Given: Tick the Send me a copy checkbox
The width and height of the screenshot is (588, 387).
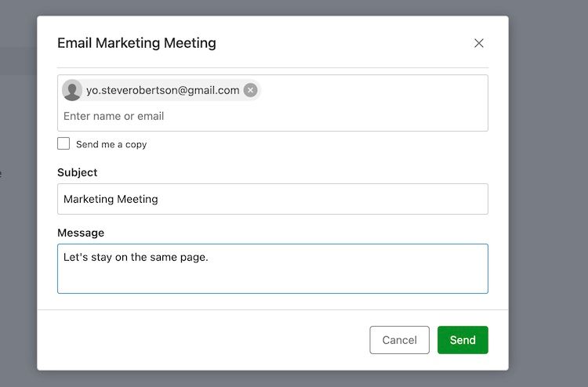Looking at the screenshot, I should (x=64, y=143).
